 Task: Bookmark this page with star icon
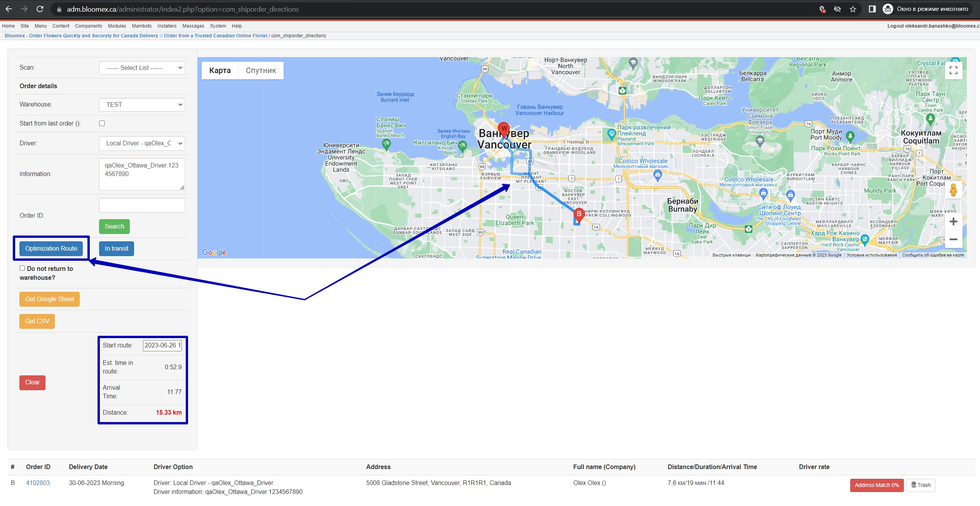(x=853, y=9)
